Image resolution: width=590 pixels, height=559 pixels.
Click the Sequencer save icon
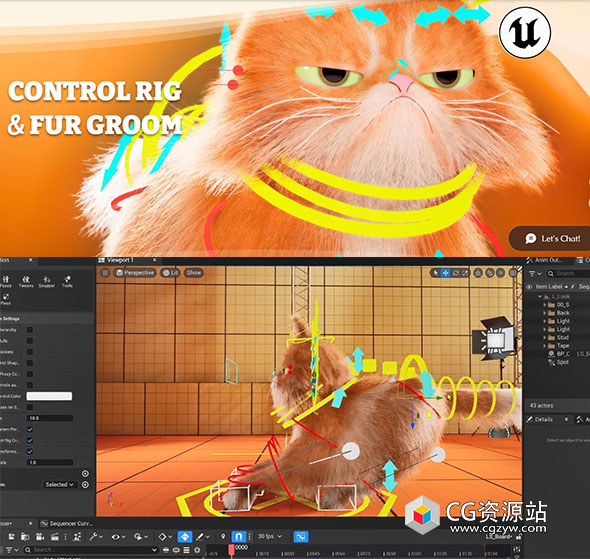click(x=11, y=537)
